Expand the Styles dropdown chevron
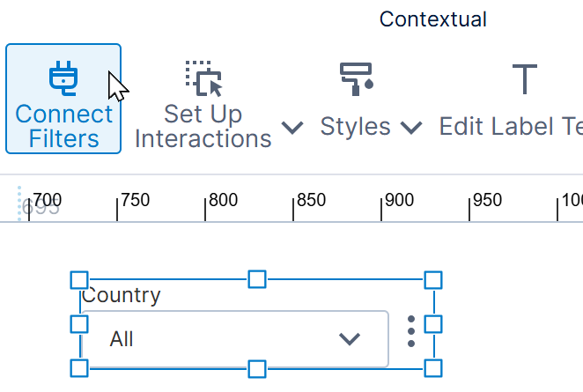583x392 pixels. tap(411, 128)
